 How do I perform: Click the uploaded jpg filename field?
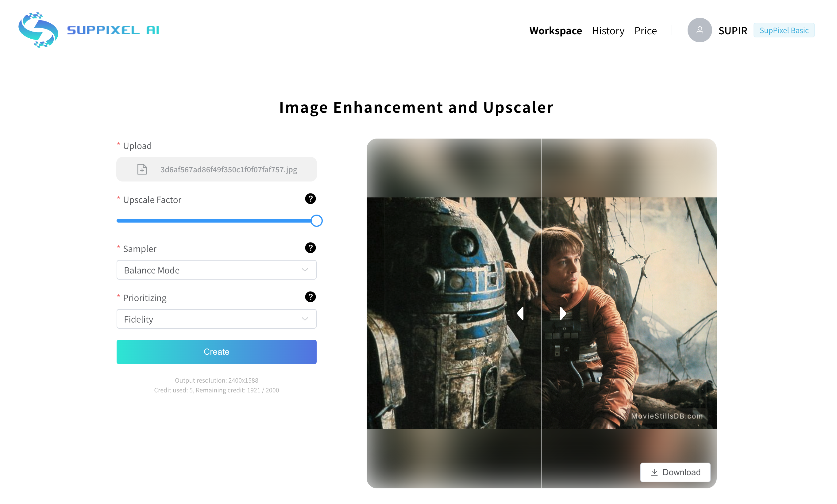point(229,169)
